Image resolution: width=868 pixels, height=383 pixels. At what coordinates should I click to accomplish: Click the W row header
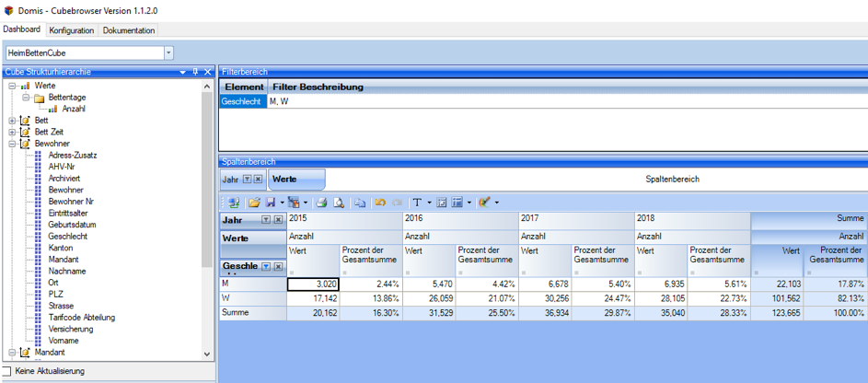(x=253, y=298)
